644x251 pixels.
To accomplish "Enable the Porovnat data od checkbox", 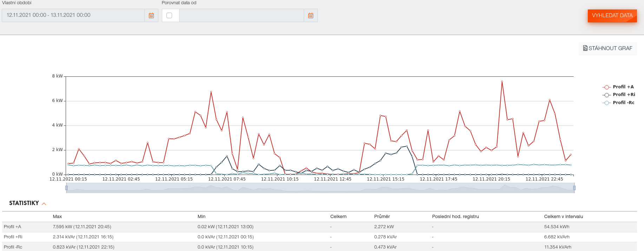I will click(x=169, y=15).
